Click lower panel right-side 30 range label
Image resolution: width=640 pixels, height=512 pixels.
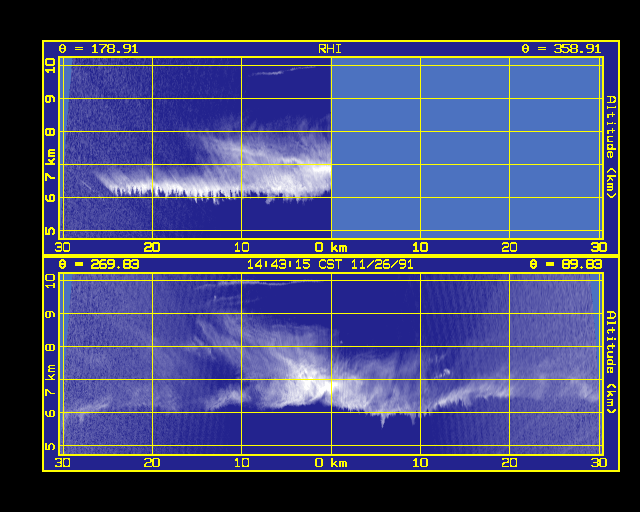tap(599, 463)
